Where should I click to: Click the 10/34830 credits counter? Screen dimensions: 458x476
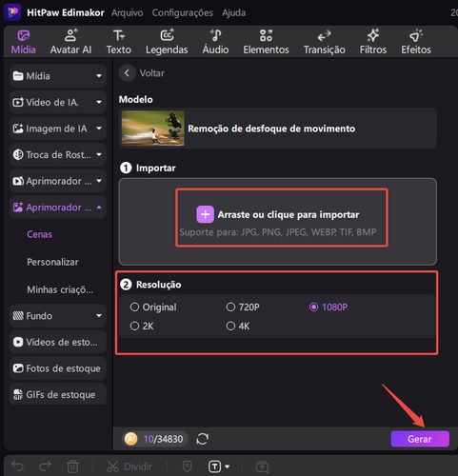[163, 439]
